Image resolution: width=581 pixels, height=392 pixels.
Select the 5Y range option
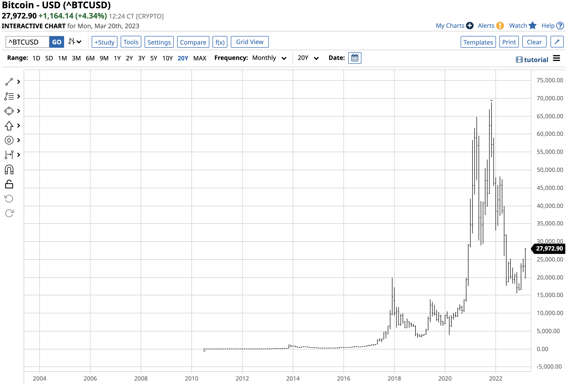click(x=154, y=58)
